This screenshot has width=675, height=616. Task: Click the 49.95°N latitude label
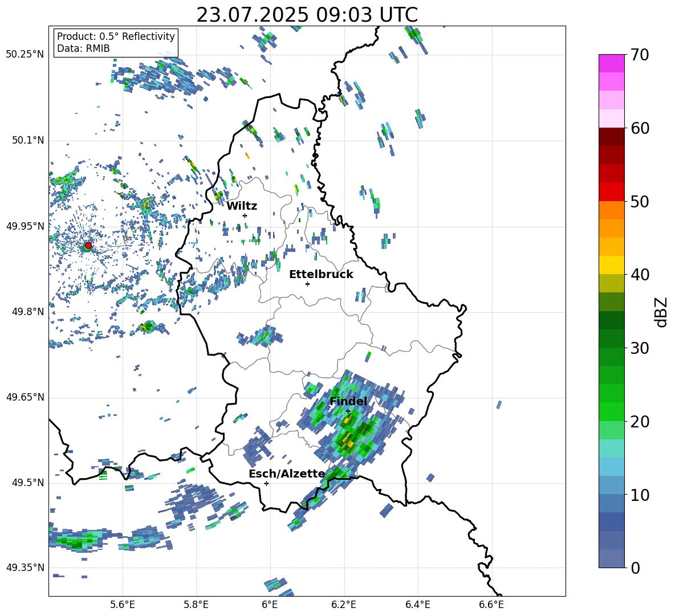pos(25,226)
